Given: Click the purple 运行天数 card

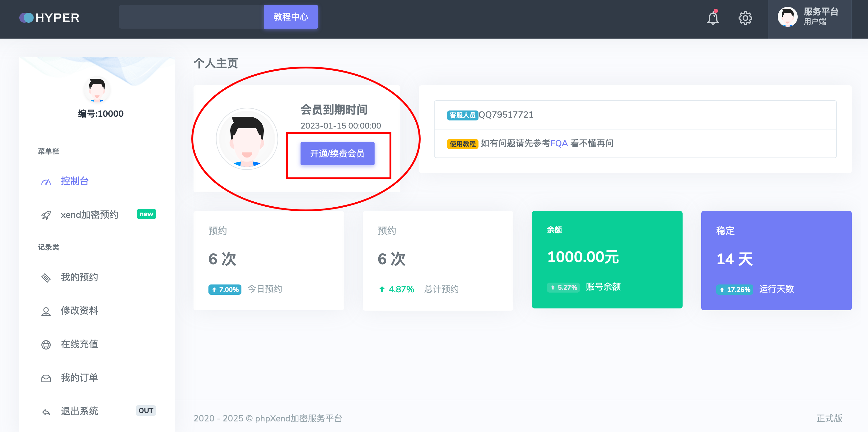Looking at the screenshot, I should point(776,261).
